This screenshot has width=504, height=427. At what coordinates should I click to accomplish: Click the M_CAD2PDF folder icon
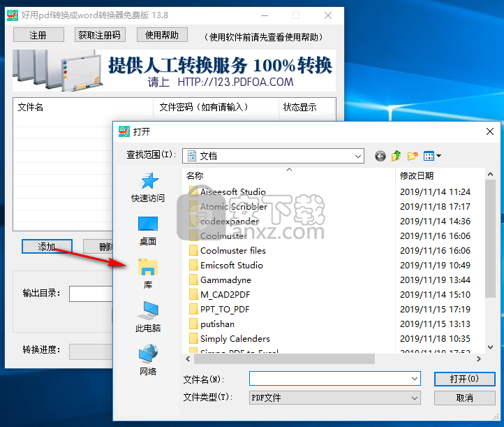pyautogui.click(x=193, y=294)
